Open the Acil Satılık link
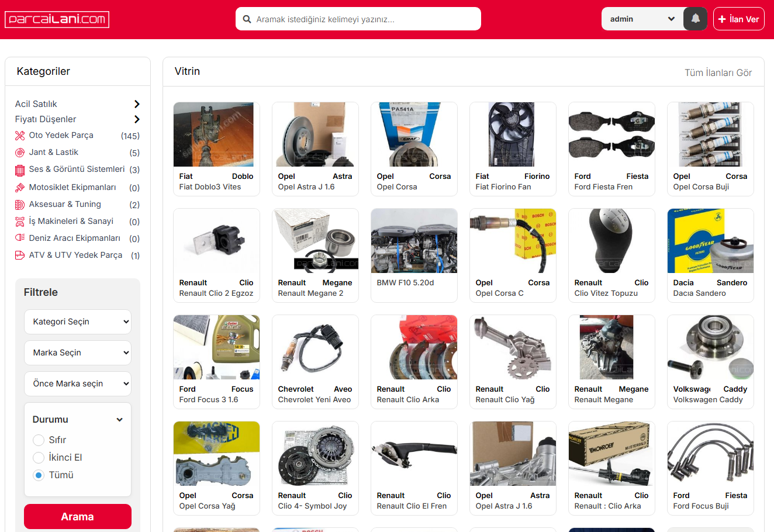774x532 pixels. (x=36, y=104)
